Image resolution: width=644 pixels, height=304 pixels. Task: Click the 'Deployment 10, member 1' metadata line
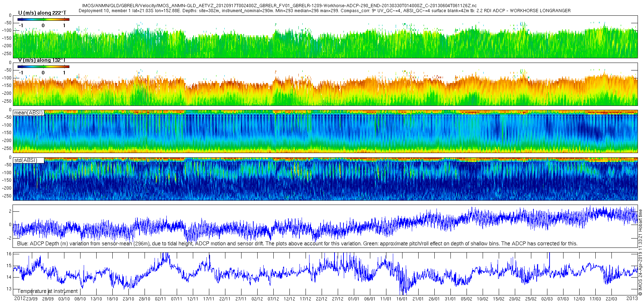click(x=325, y=11)
